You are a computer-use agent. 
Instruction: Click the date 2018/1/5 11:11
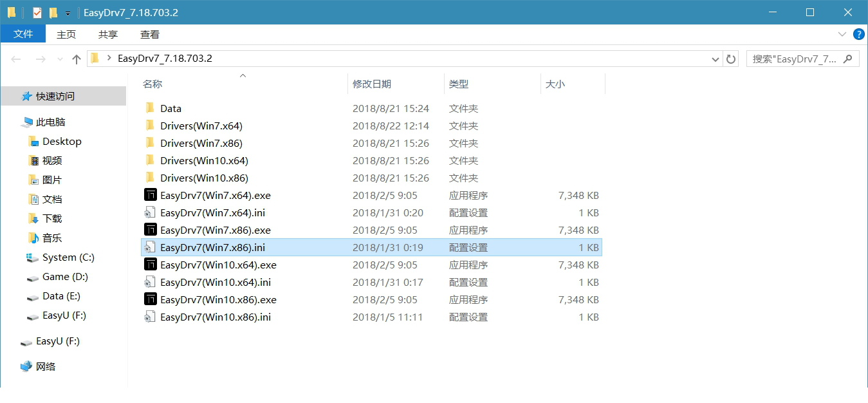point(387,317)
